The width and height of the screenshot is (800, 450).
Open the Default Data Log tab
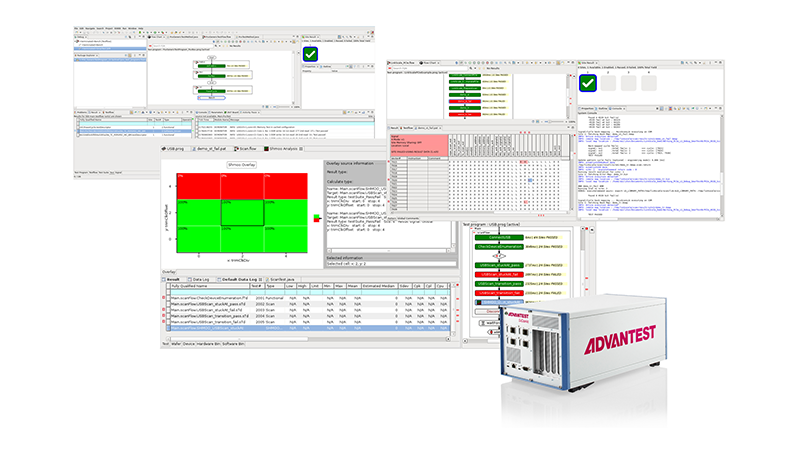point(239,280)
